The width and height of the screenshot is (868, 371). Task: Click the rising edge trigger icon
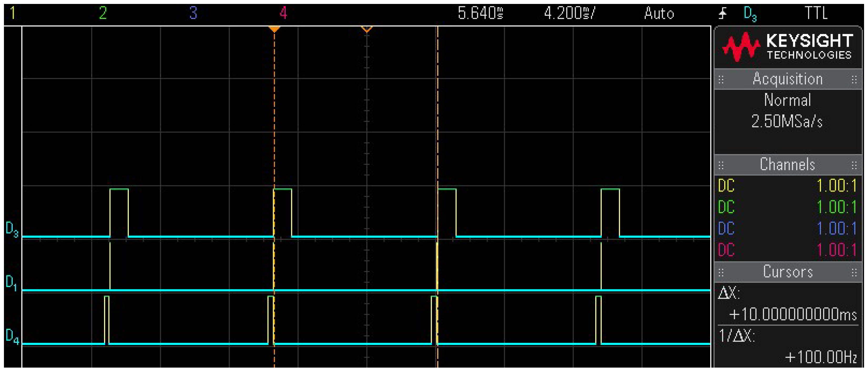click(722, 13)
